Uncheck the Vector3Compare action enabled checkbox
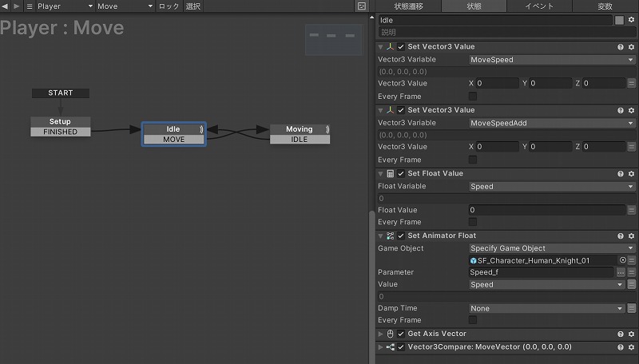639x364 pixels. coord(401,347)
